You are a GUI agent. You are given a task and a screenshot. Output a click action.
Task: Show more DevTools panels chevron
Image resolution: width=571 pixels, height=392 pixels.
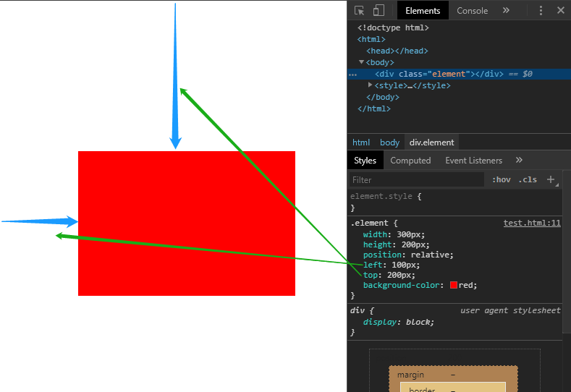coord(506,10)
